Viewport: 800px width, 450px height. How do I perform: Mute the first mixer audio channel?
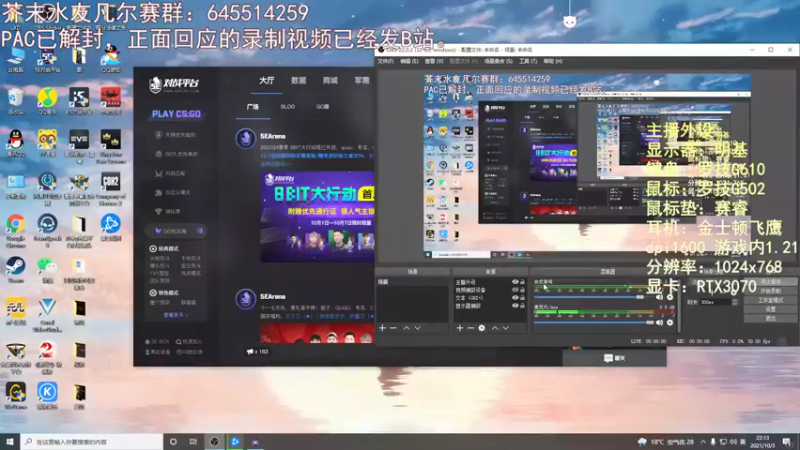tap(659, 297)
